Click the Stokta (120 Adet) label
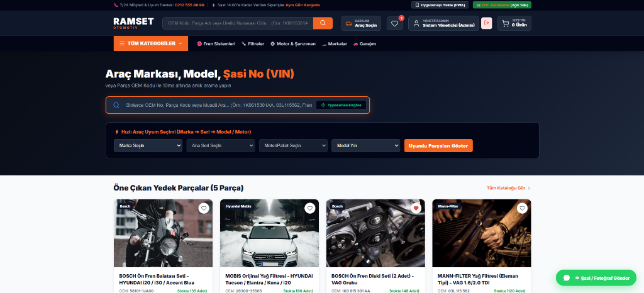The height and width of the screenshot is (293, 644). pyautogui.click(x=509, y=291)
